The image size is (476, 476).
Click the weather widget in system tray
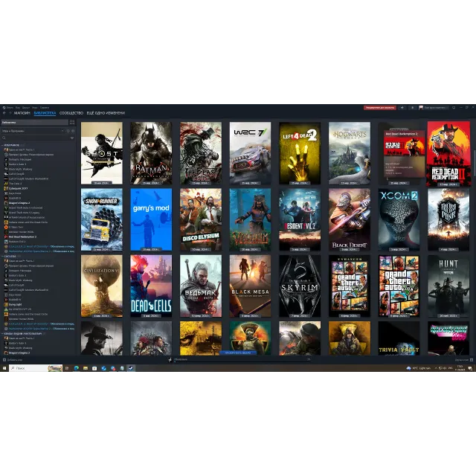[419, 368]
